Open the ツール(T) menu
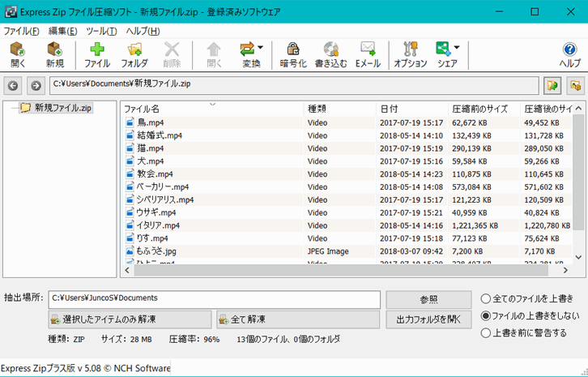588x377 pixels. click(x=101, y=31)
